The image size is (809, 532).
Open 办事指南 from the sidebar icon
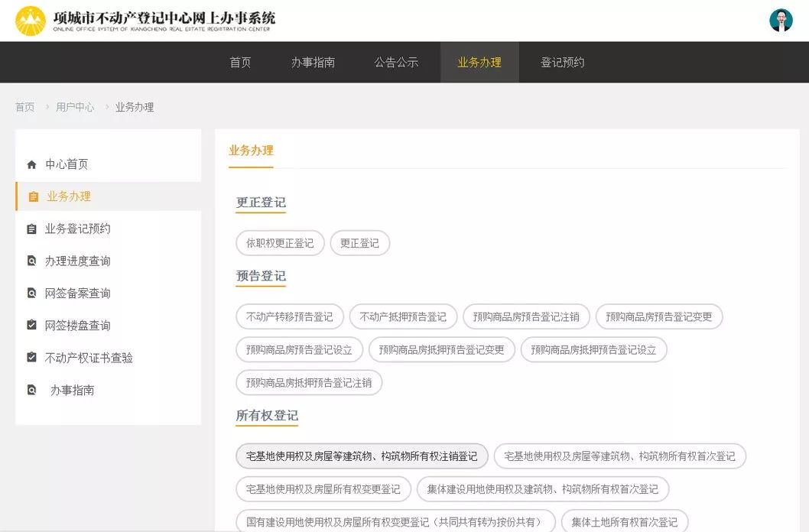pyautogui.click(x=33, y=390)
